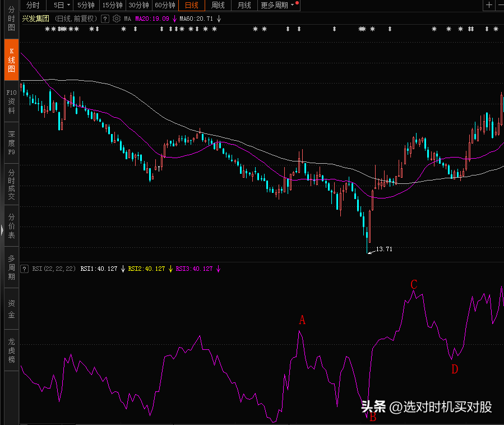
Task: Select the 60分钟 timeframe tab
Action: click(165, 5)
